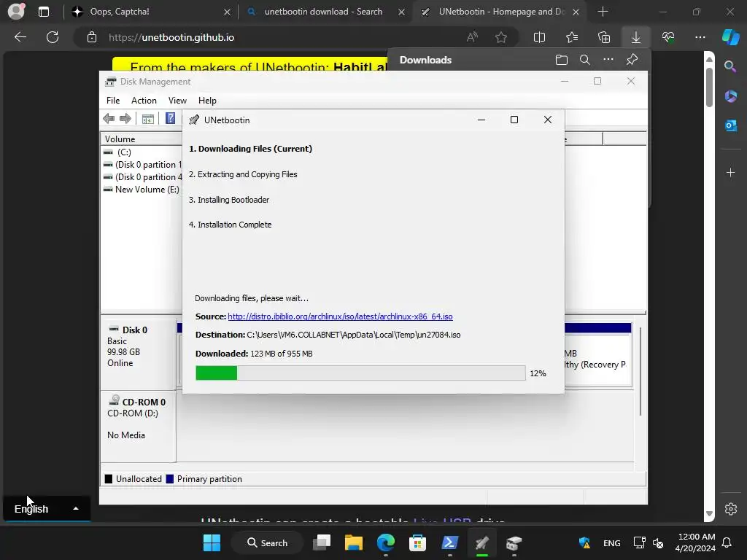Open Browser essentials heart icon
Viewport: 747px width, 560px height.
coord(668,37)
